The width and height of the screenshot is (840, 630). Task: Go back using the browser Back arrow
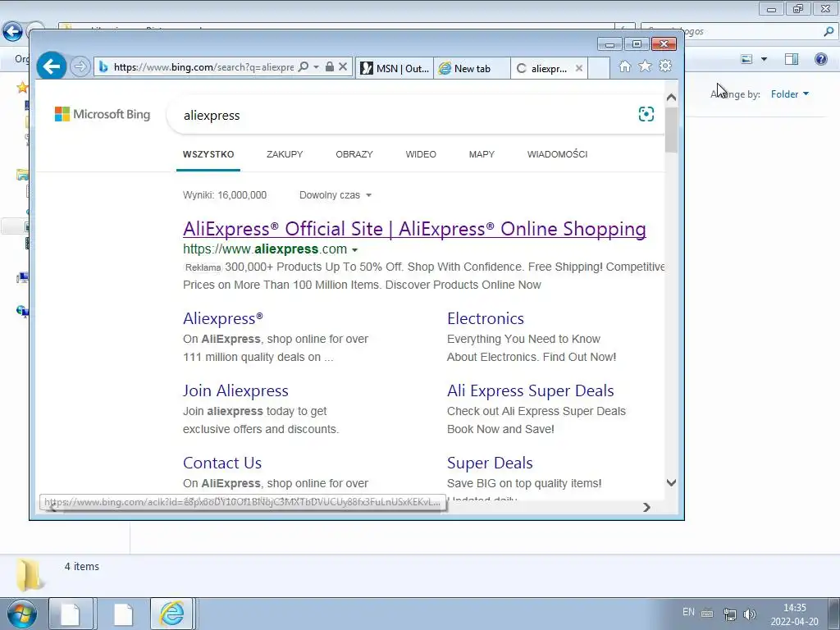pyautogui.click(x=52, y=67)
